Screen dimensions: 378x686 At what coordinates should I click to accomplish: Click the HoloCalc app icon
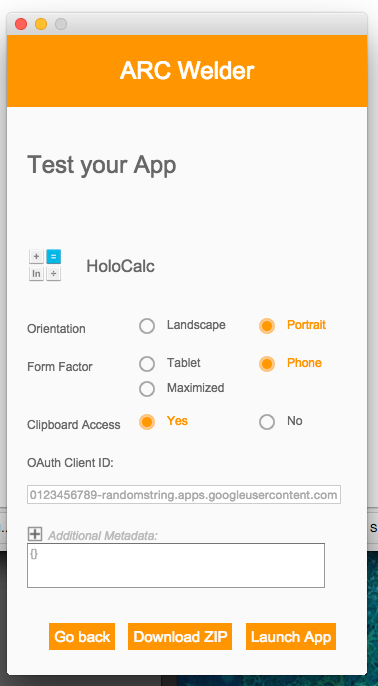coord(45,265)
